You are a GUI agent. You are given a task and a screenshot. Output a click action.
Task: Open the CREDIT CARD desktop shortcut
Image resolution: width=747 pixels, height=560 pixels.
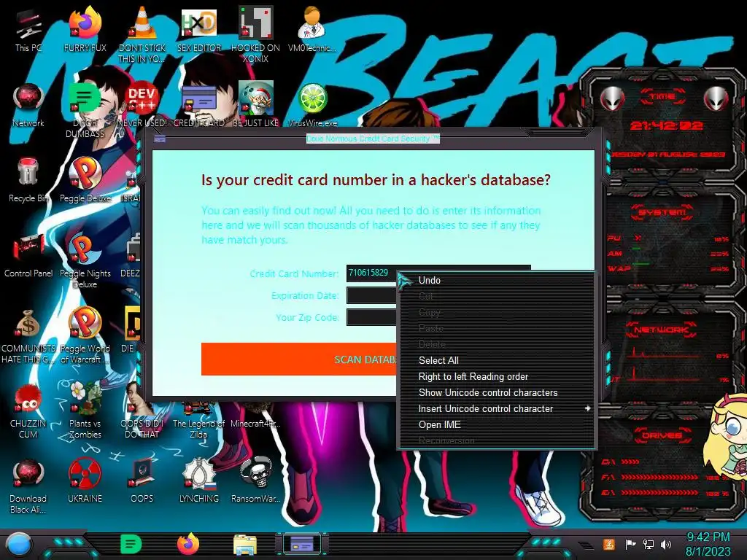click(x=199, y=105)
